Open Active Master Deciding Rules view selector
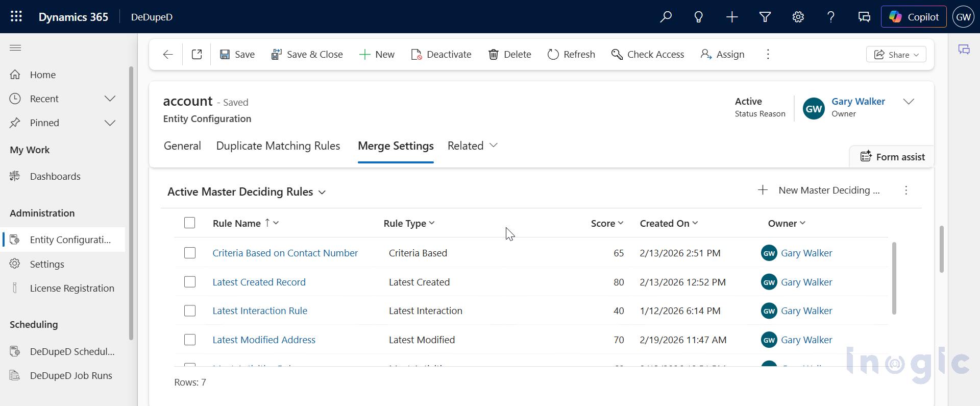 tap(247, 192)
